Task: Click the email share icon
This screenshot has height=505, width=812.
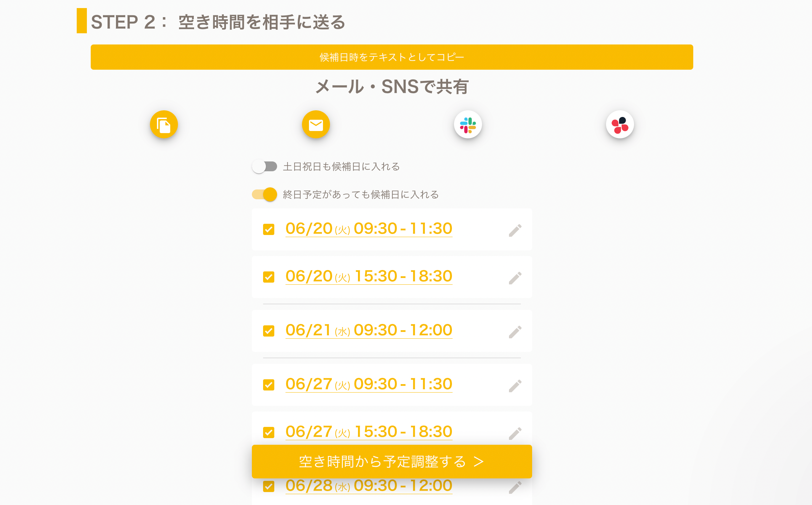Action: [x=316, y=125]
